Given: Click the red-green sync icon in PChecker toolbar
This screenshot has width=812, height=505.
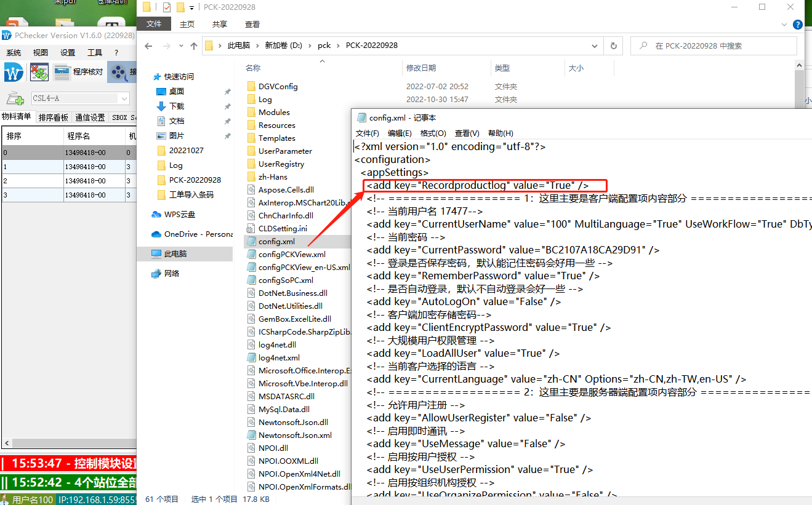Looking at the screenshot, I should [39, 72].
